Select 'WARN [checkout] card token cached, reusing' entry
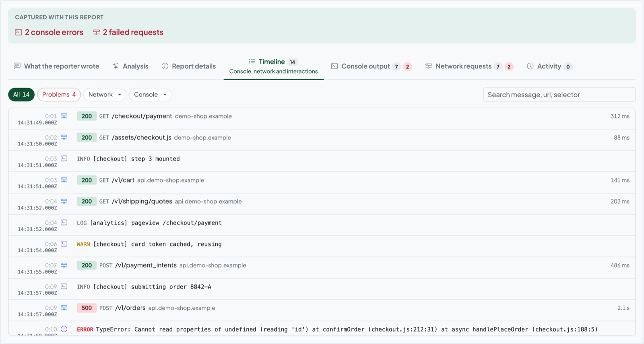 point(149,244)
